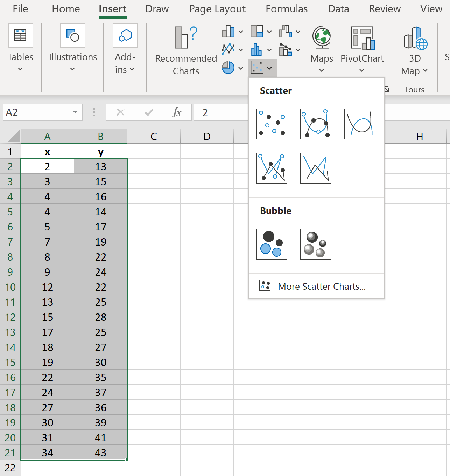
Task: Switch to the Formulas ribbon tab
Action: pyautogui.click(x=287, y=9)
